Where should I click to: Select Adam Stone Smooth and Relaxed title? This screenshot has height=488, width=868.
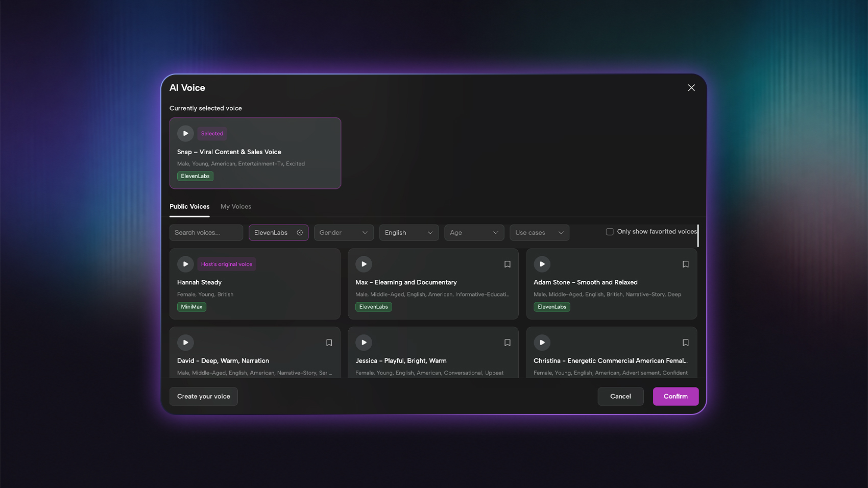point(586,282)
